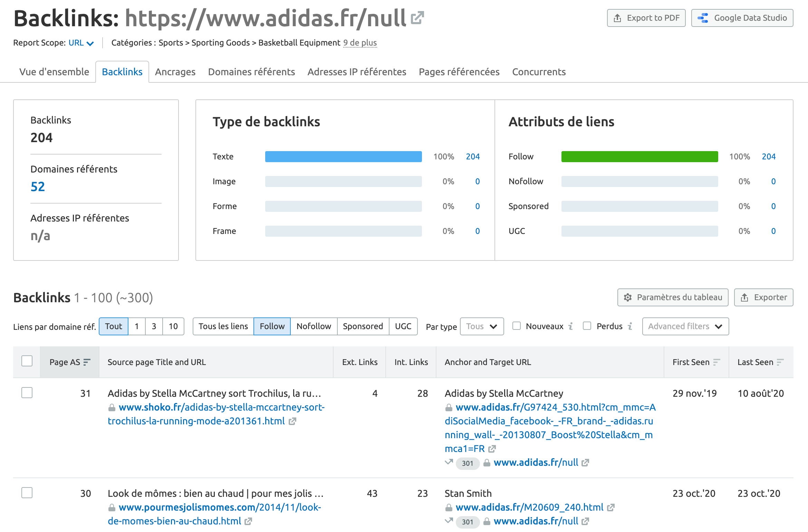Select 1 link per referring domain
This screenshot has height=532, width=808.
point(137,326)
